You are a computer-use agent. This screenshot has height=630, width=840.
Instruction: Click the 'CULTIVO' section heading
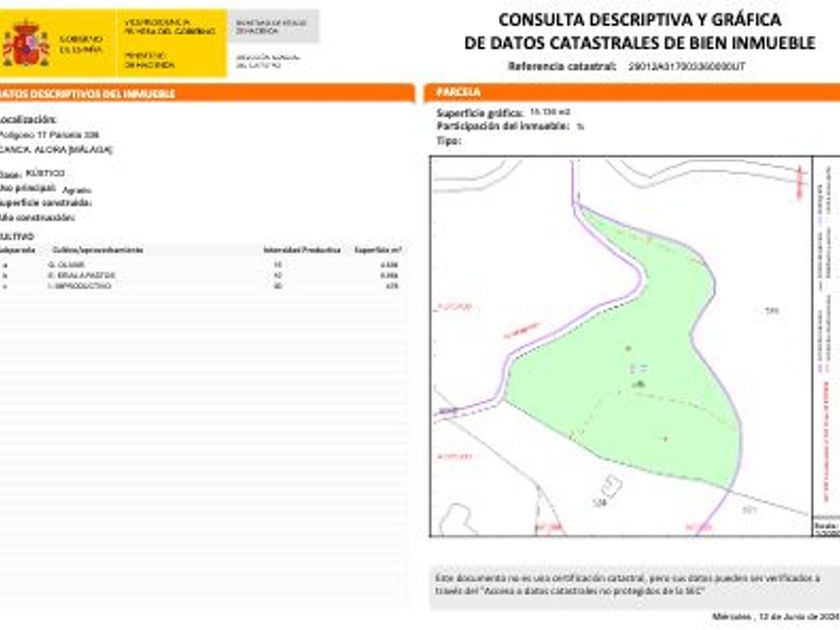[17, 236]
